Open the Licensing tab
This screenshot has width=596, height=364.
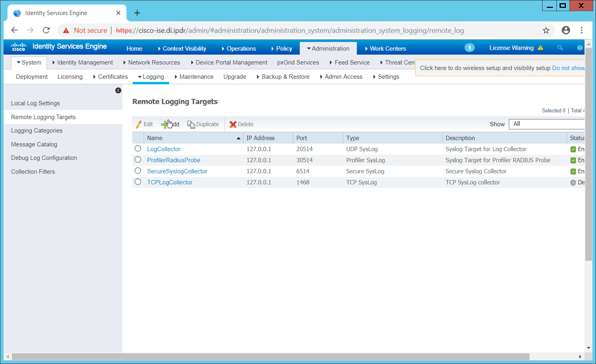pos(70,77)
